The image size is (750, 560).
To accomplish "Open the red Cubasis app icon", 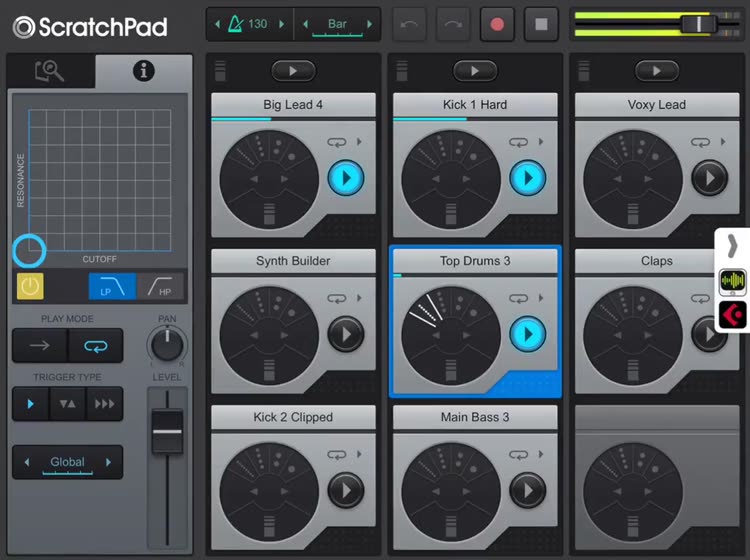I will click(x=732, y=315).
